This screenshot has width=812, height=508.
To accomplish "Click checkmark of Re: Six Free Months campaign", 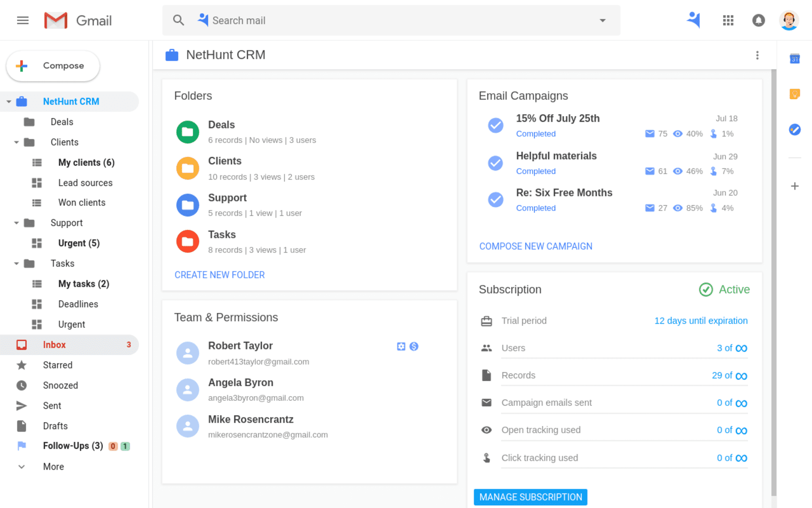I will 495,200.
